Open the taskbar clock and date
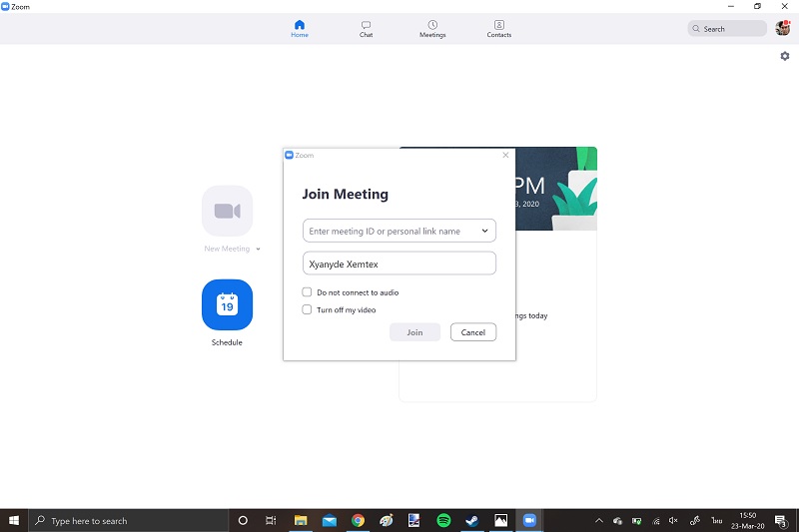The width and height of the screenshot is (799, 532). (x=747, y=520)
